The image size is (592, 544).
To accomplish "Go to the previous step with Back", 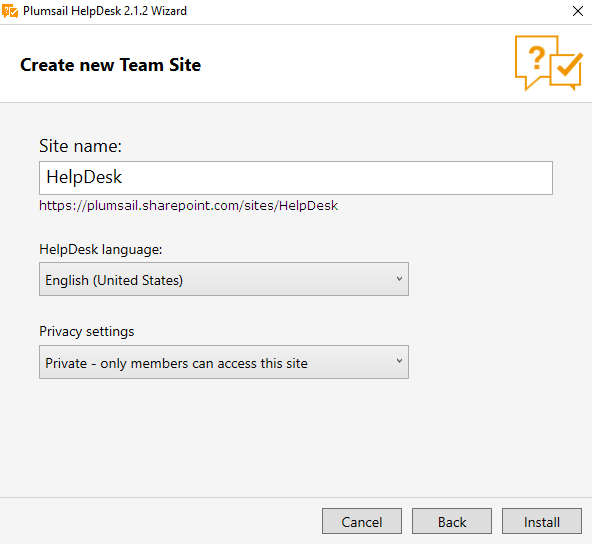I will [452, 521].
